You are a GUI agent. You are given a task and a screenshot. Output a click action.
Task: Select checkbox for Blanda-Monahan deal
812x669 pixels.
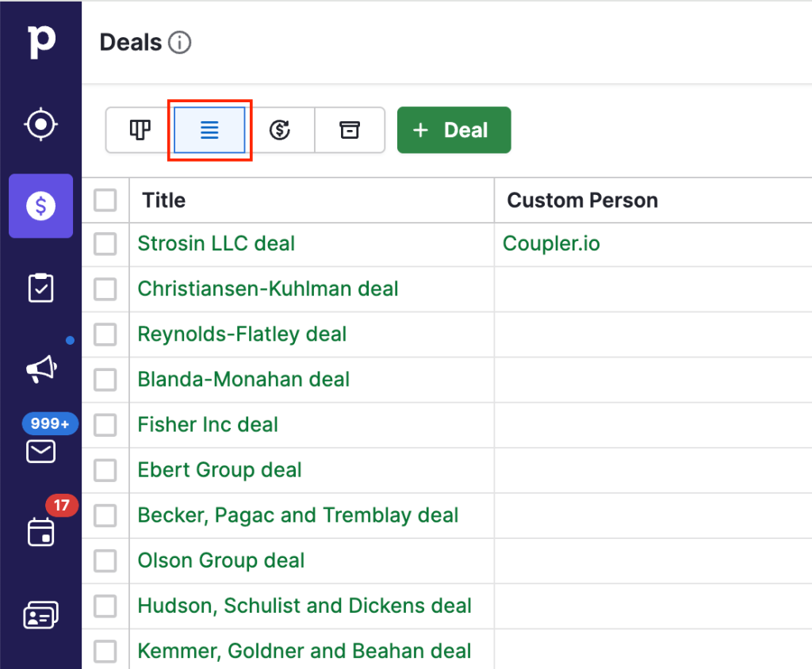[105, 380]
